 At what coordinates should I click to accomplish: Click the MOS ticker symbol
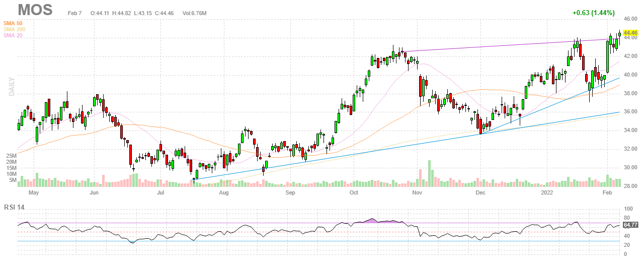[35, 10]
